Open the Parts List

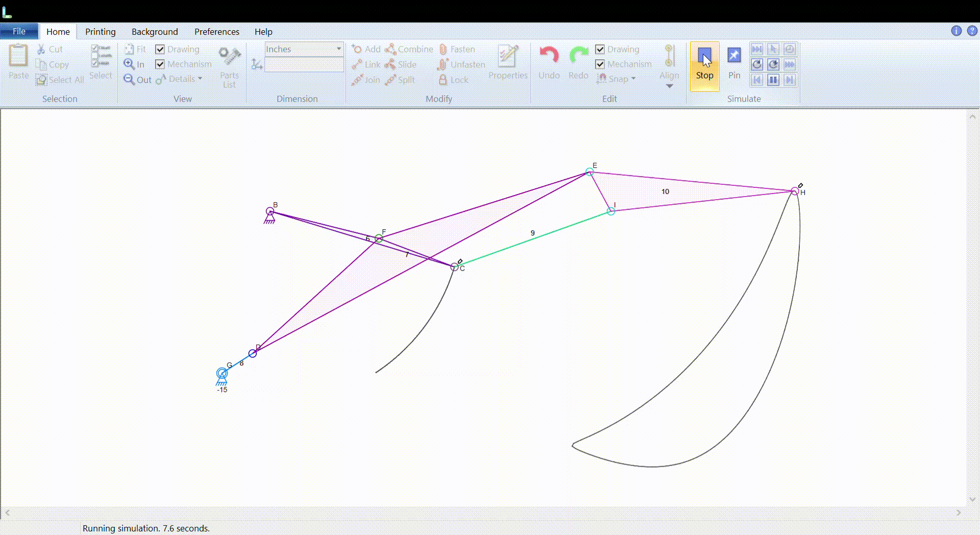click(229, 66)
